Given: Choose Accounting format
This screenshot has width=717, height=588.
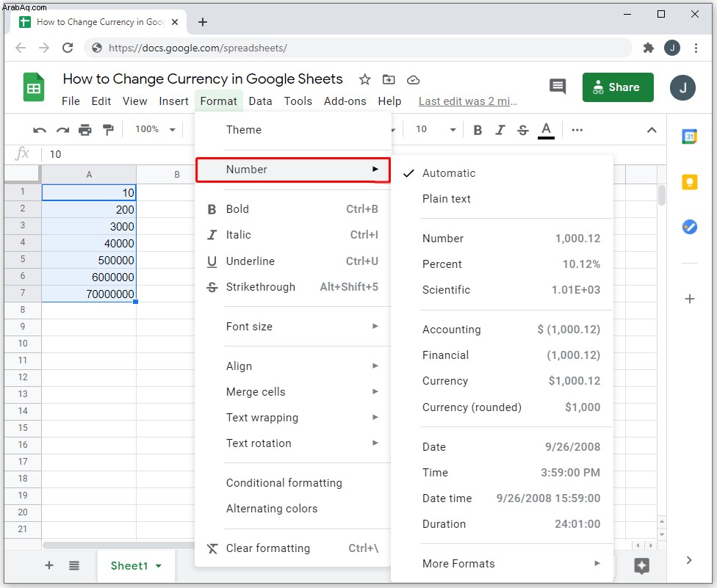Looking at the screenshot, I should [502, 330].
